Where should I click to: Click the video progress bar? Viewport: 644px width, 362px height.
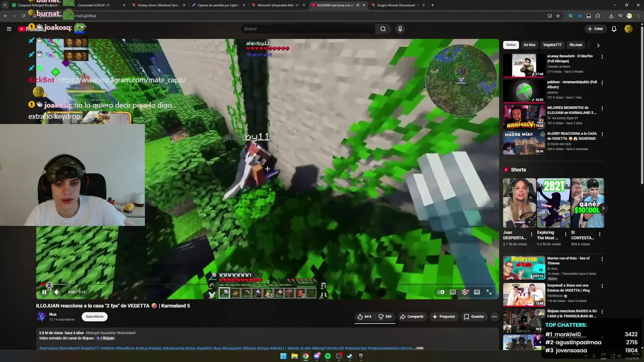click(267, 285)
